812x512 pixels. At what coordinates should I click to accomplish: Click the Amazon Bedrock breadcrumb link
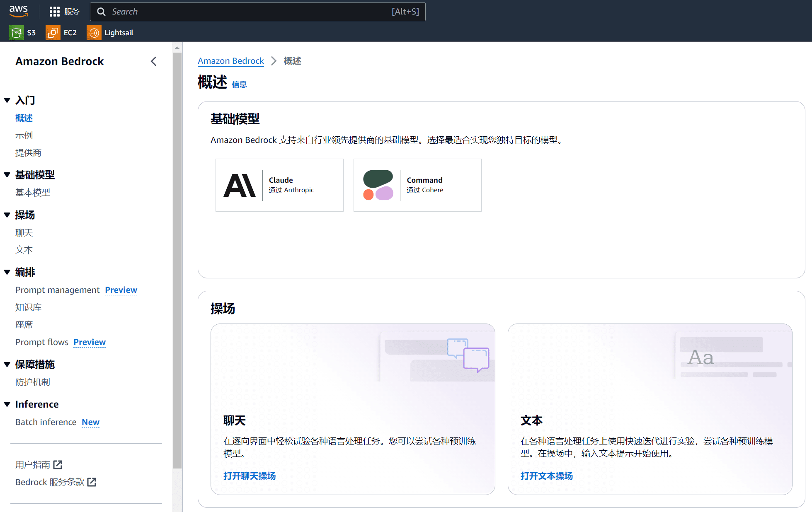tap(230, 61)
